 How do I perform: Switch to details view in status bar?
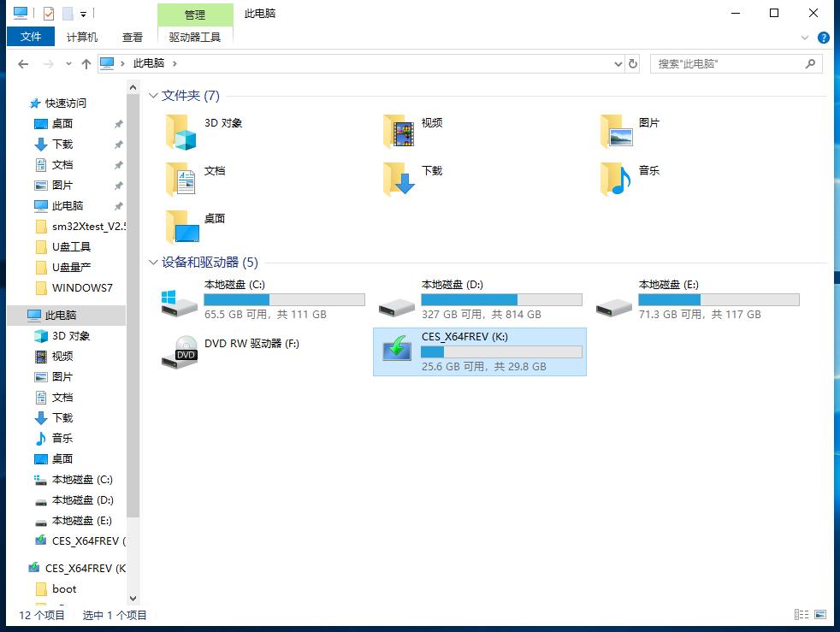pyautogui.click(x=802, y=614)
